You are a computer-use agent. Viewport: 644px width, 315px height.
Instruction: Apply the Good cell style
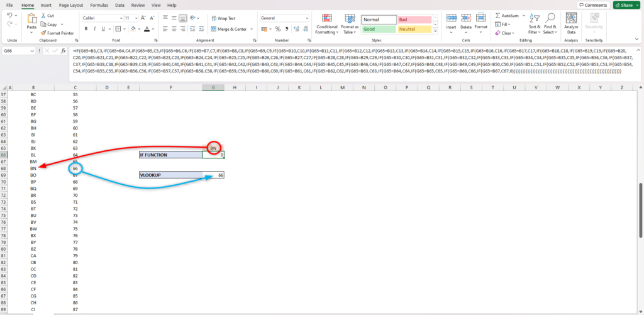click(379, 29)
